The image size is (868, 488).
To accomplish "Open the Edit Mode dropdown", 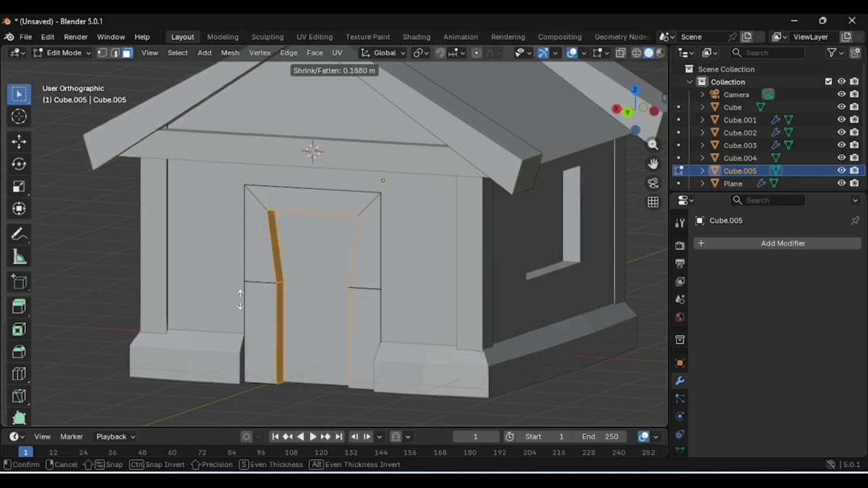I will (62, 53).
